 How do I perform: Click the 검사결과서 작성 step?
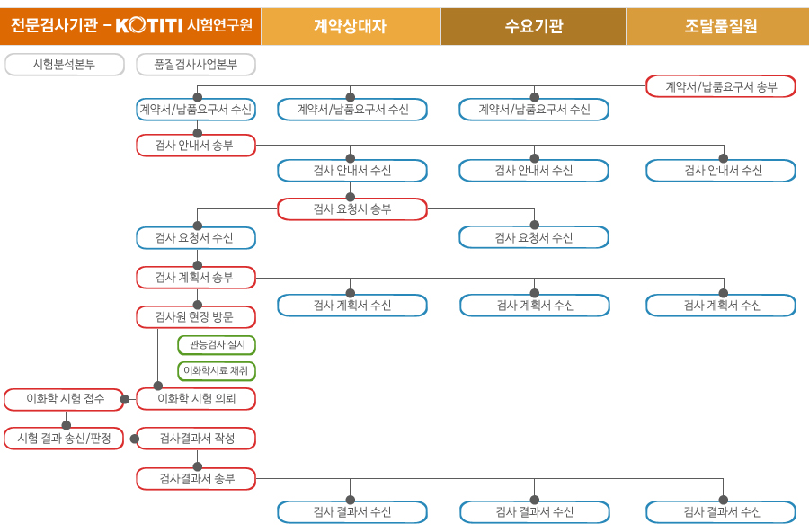(196, 439)
